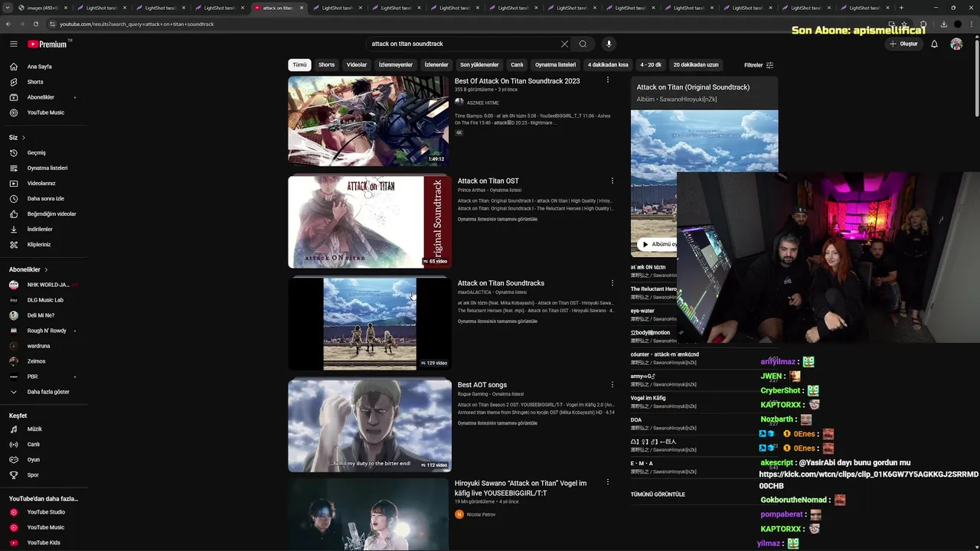Screen dimensions: 980x551
Task: Select the Videolar filter chip
Action: (x=357, y=65)
